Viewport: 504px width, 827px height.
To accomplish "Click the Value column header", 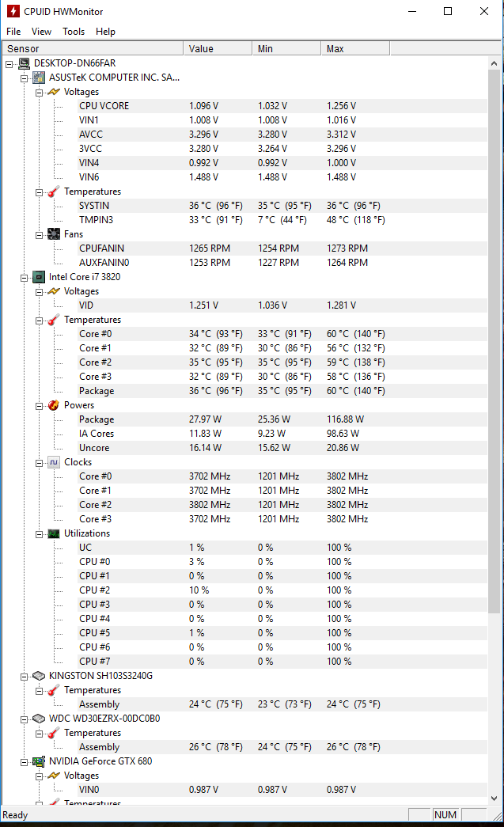I will pyautogui.click(x=218, y=48).
